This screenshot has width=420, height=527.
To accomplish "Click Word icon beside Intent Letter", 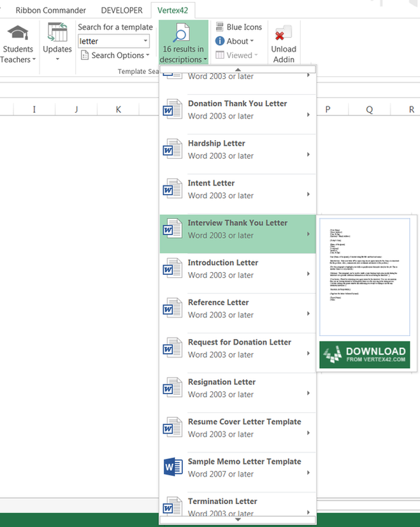I will 173,189.
